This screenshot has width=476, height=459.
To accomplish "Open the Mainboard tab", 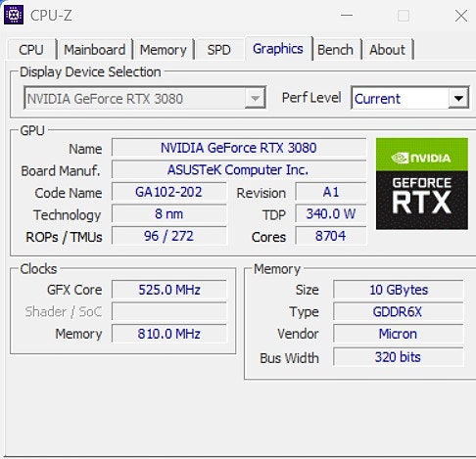I will point(95,50).
